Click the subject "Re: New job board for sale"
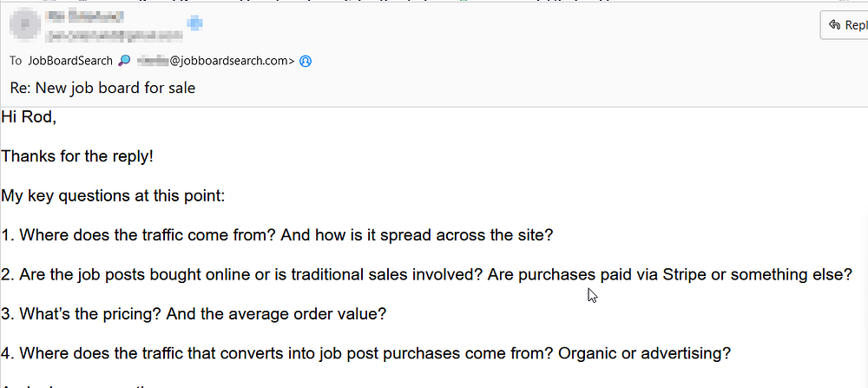The image size is (868, 388). [x=102, y=88]
